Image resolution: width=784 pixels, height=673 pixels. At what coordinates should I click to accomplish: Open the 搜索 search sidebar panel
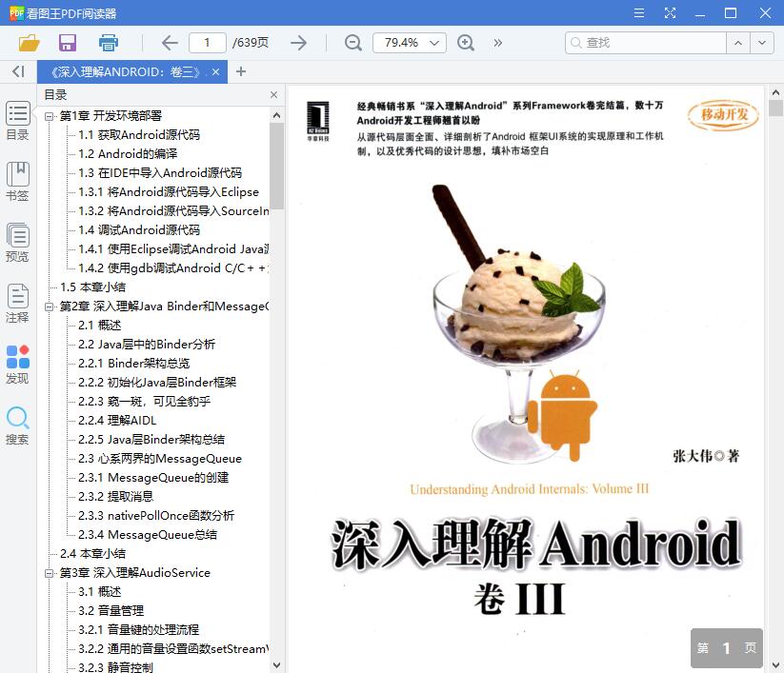click(x=17, y=426)
